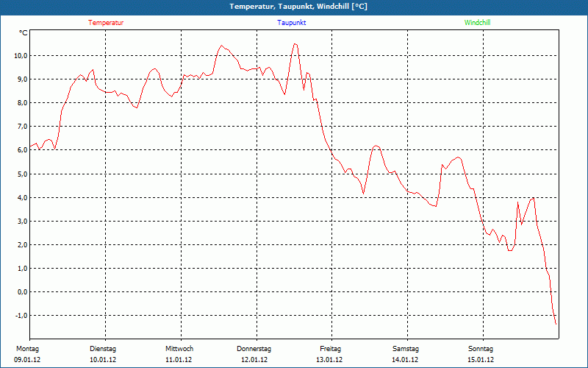The image size is (588, 368).
Task: Click the 9,0 y-axis value
Action: [x=22, y=79]
